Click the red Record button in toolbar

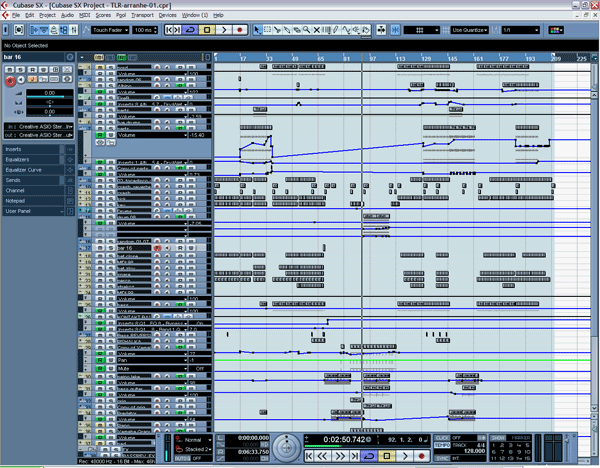point(240,30)
